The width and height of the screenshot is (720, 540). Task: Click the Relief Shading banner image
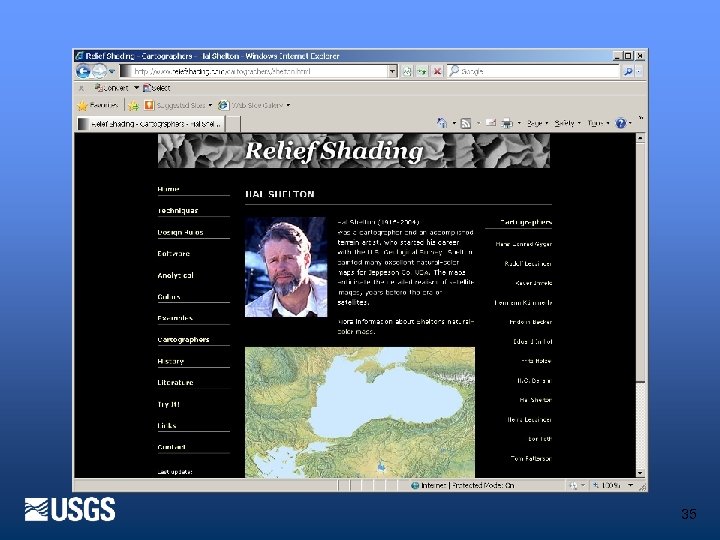(x=354, y=151)
